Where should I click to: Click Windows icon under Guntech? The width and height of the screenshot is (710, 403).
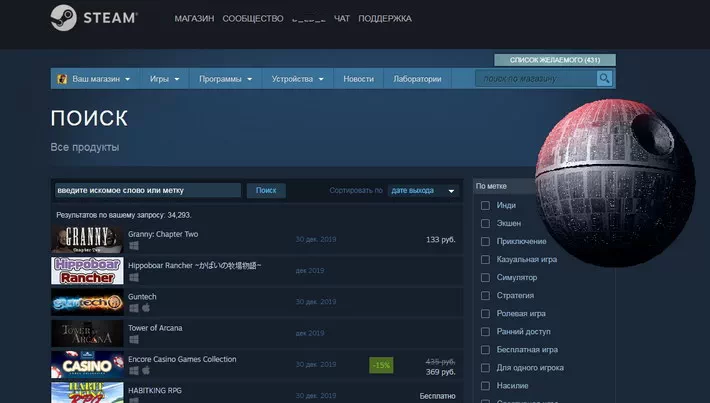tap(134, 308)
